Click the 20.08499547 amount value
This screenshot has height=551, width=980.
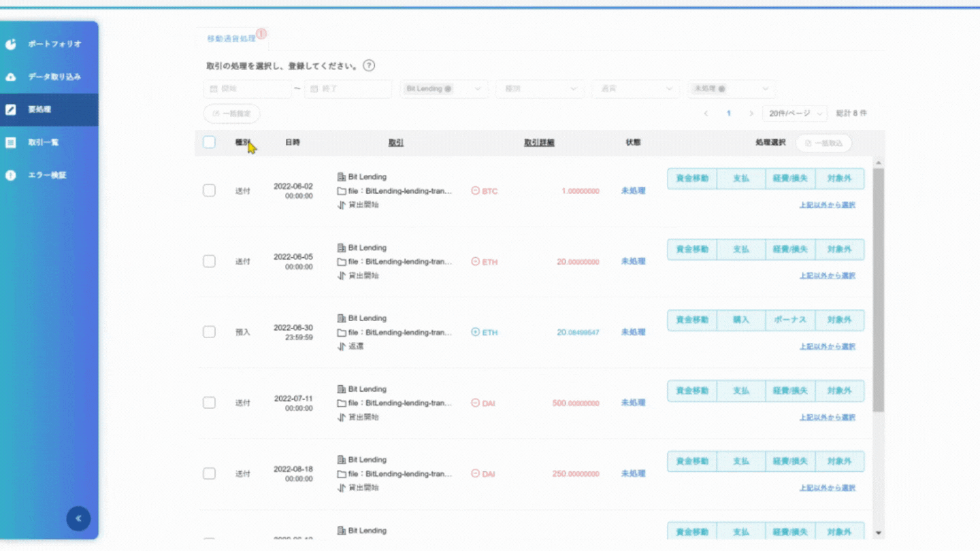(578, 333)
